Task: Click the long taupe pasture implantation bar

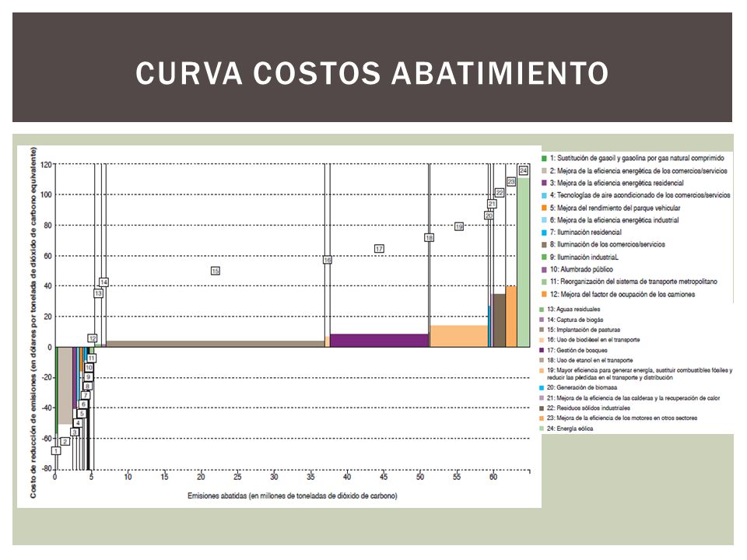Action: pos(216,344)
